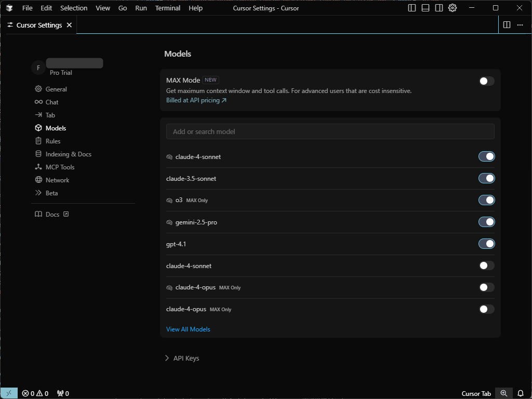This screenshot has width=532, height=399.
Task: Open settings gear in title bar
Action: [x=453, y=8]
